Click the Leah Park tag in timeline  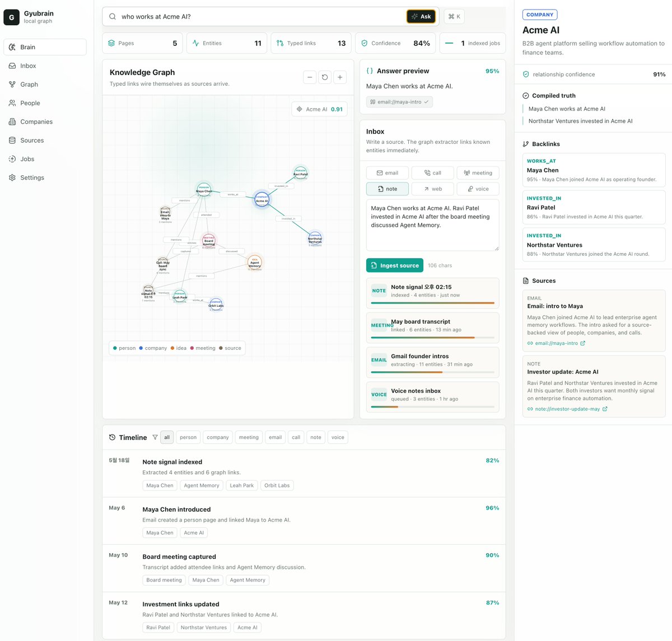coord(242,485)
